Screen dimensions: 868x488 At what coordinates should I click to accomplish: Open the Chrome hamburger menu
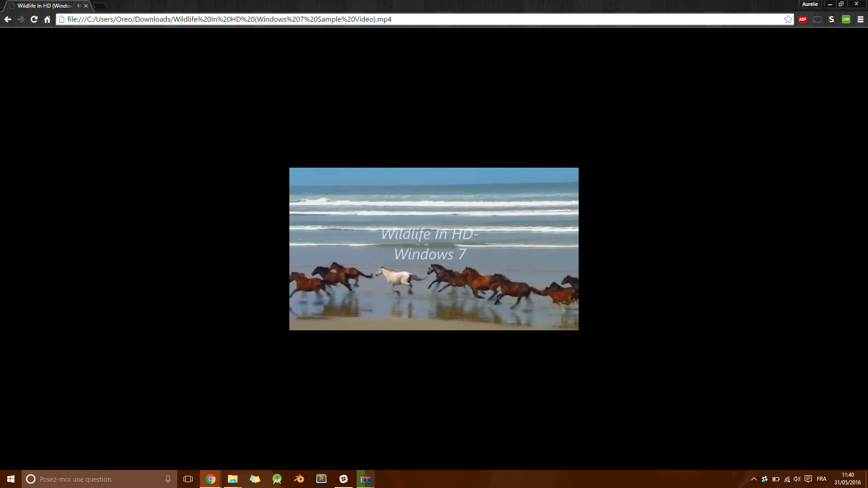click(x=860, y=19)
